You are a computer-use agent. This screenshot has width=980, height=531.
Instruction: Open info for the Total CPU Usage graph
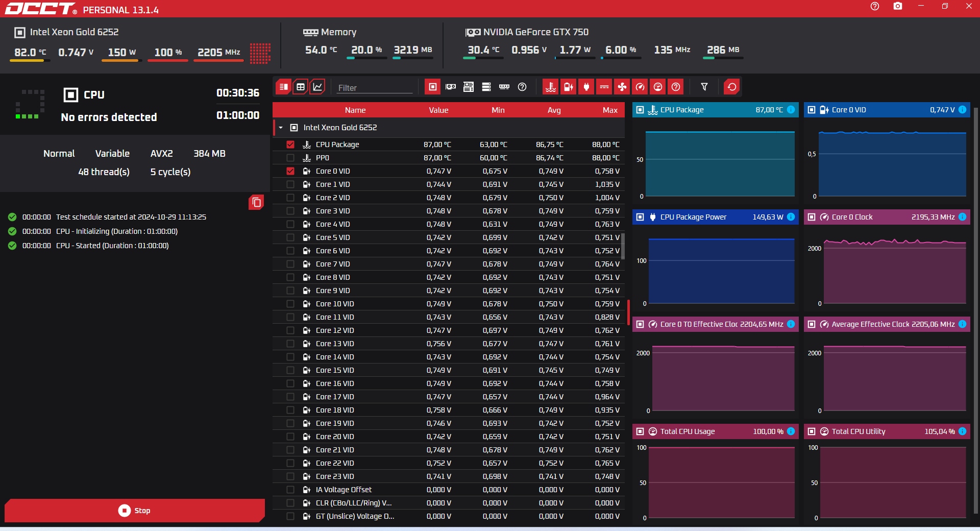coord(791,431)
